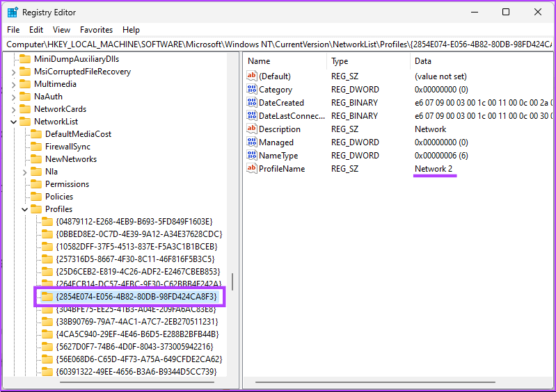Select the NameType value name

pyautogui.click(x=278, y=156)
